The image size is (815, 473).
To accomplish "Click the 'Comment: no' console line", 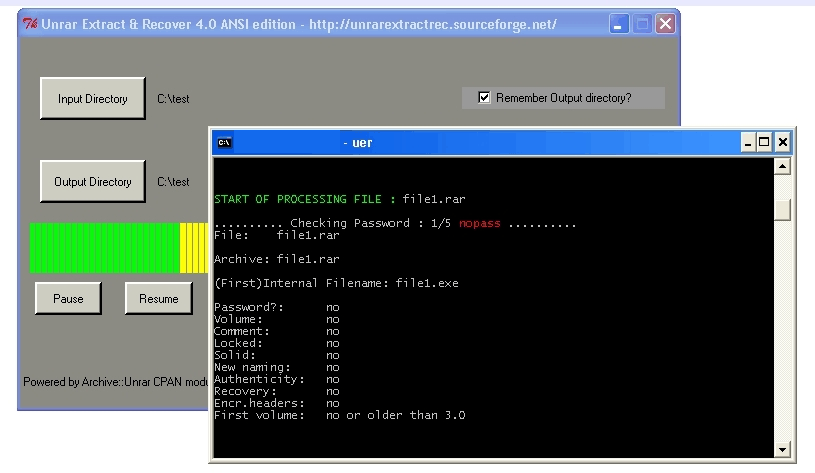I will 277,331.
